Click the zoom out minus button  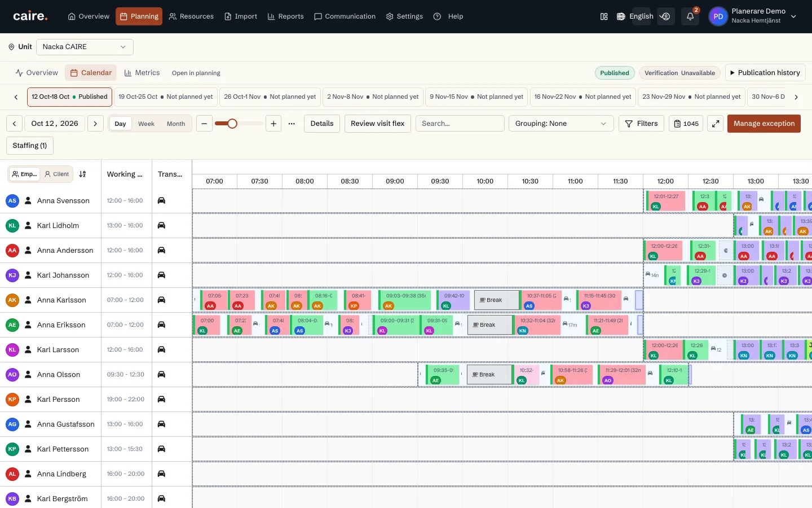204,124
